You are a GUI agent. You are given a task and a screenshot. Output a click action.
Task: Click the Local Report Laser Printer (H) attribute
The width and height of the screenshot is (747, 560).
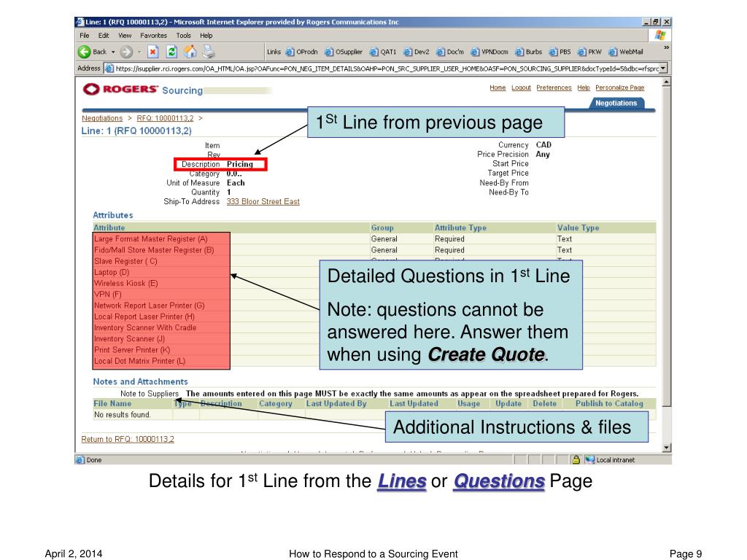144,316
